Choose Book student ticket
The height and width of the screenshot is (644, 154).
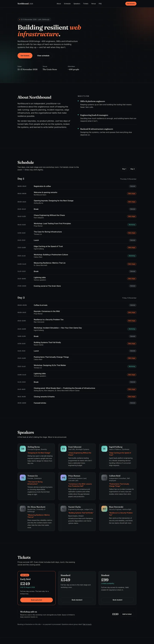pyautogui.click(x=118, y=600)
